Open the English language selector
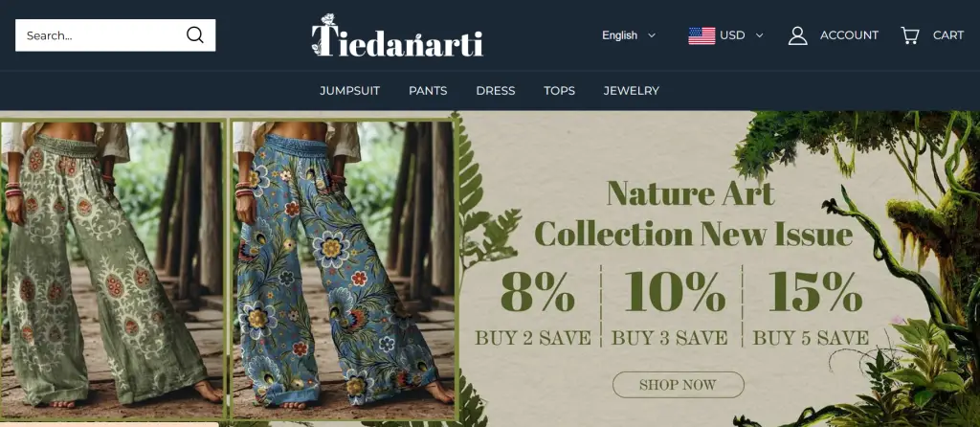 click(629, 35)
